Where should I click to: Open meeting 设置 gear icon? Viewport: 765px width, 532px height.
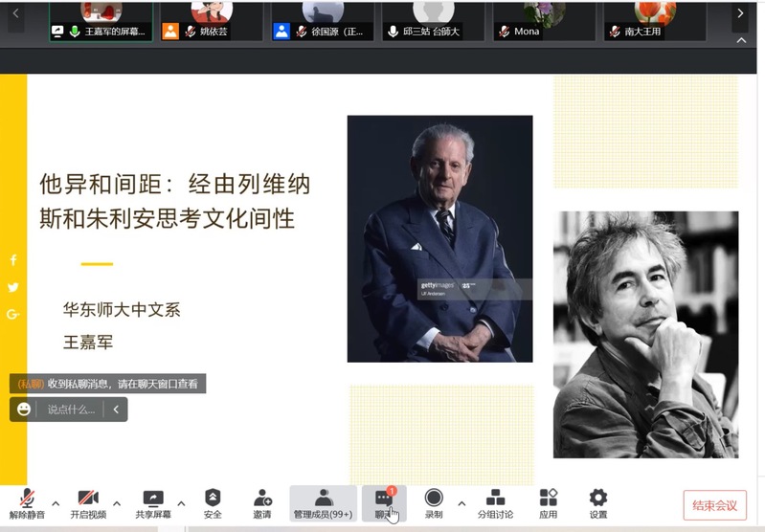(598, 503)
